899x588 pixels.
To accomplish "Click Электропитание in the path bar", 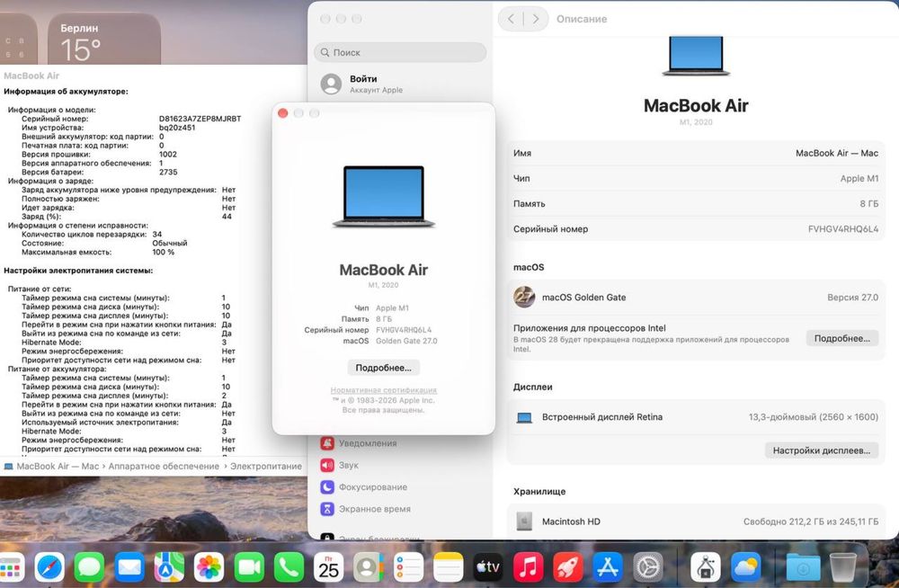I will point(266,467).
